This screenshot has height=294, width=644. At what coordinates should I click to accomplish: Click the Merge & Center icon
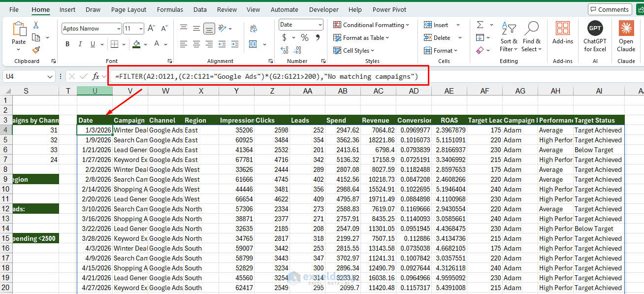pos(253,44)
